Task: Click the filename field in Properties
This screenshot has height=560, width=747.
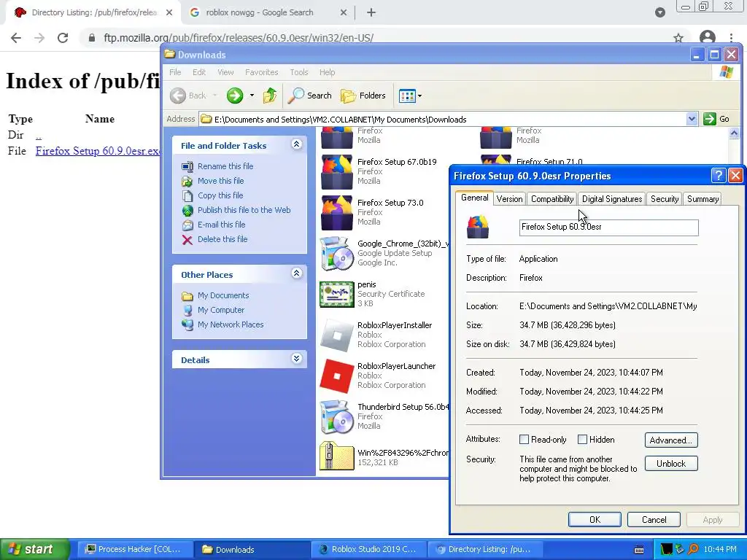Action: coord(609,227)
